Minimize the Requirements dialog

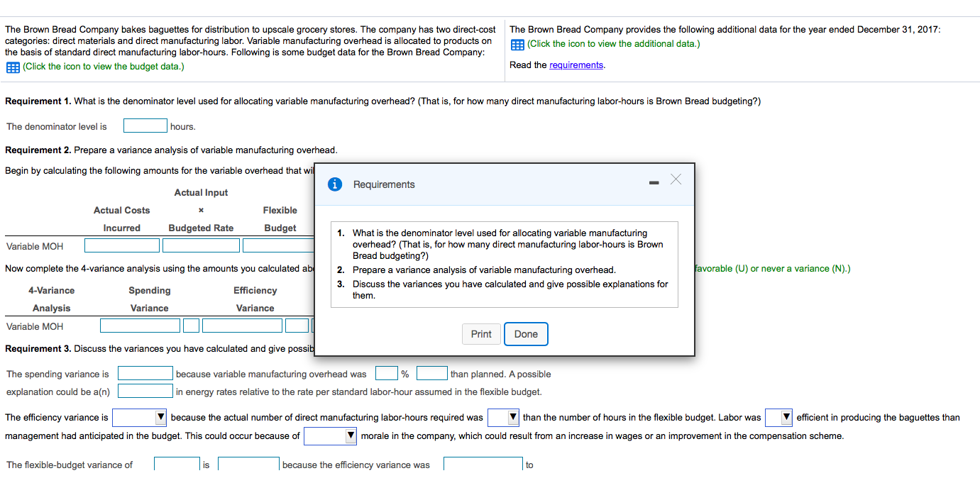tap(654, 182)
